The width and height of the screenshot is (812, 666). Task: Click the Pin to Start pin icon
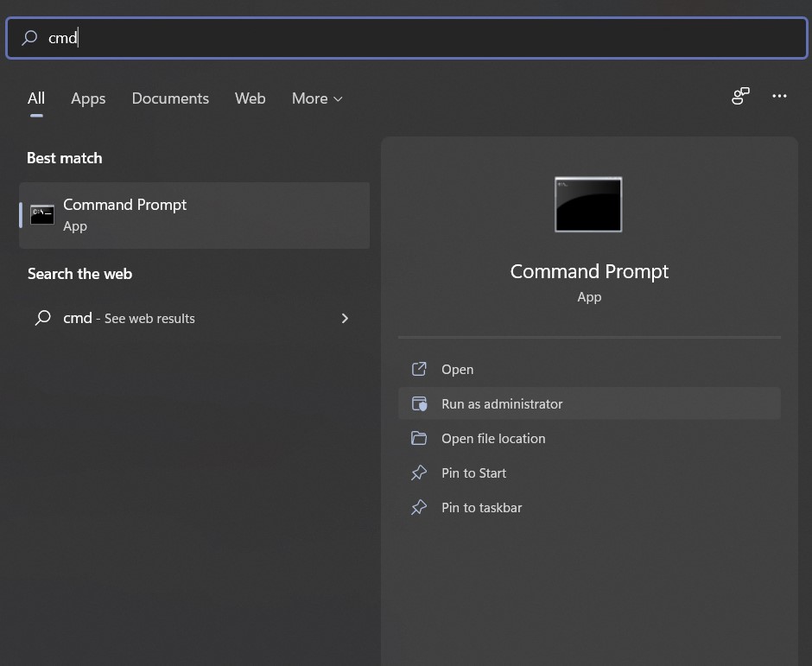419,473
